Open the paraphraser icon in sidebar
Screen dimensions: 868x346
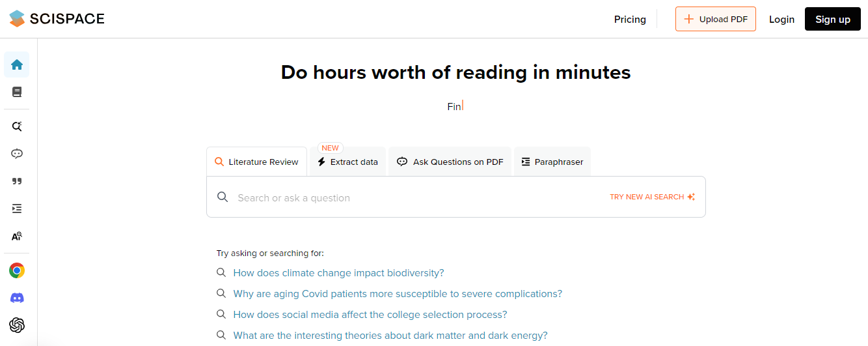(x=17, y=209)
